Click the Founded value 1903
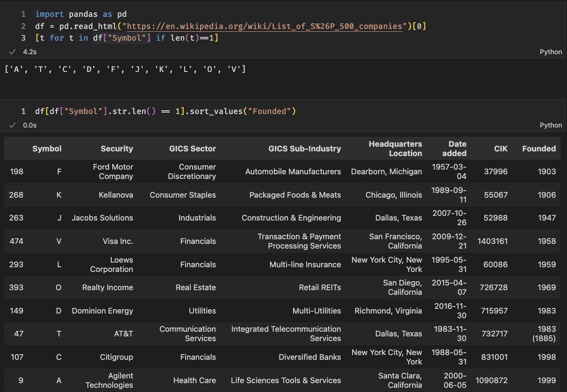The height and width of the screenshot is (392, 567). (547, 171)
